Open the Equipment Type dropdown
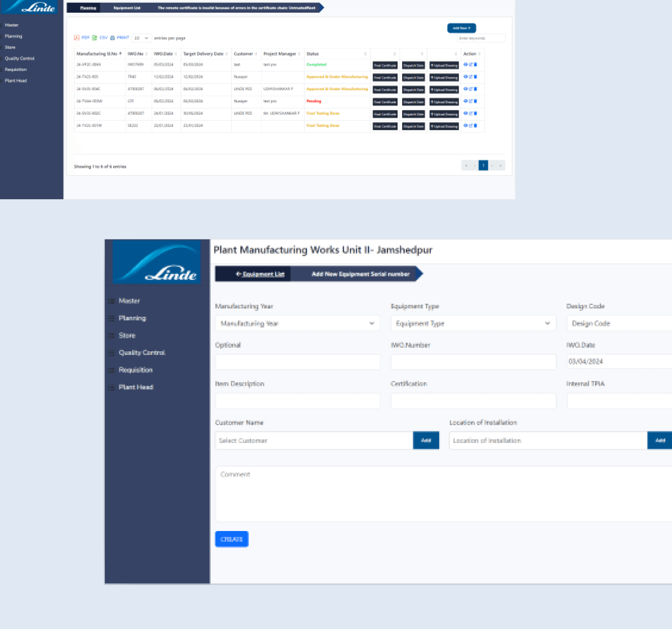Viewport: 672px width, 629px height. pyautogui.click(x=473, y=324)
